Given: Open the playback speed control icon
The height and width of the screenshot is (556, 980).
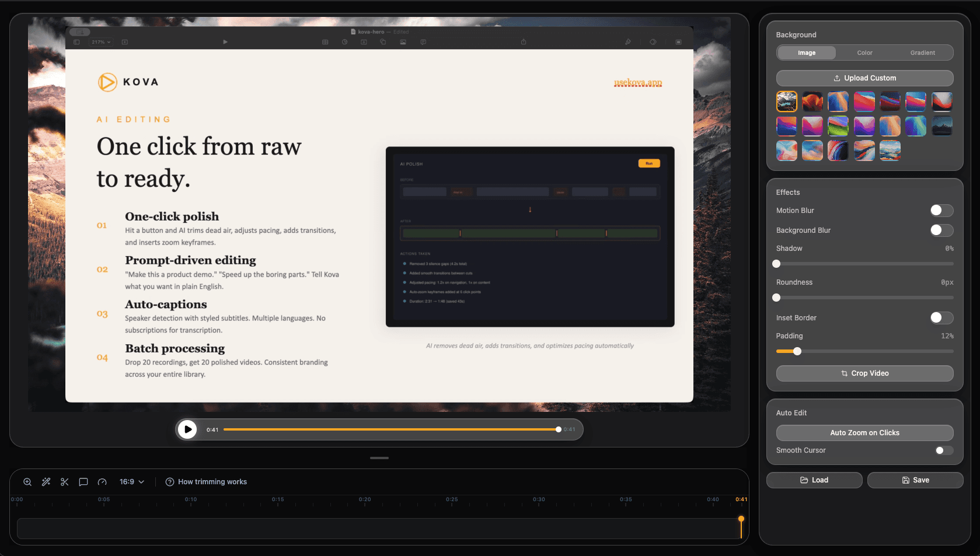Looking at the screenshot, I should (102, 481).
